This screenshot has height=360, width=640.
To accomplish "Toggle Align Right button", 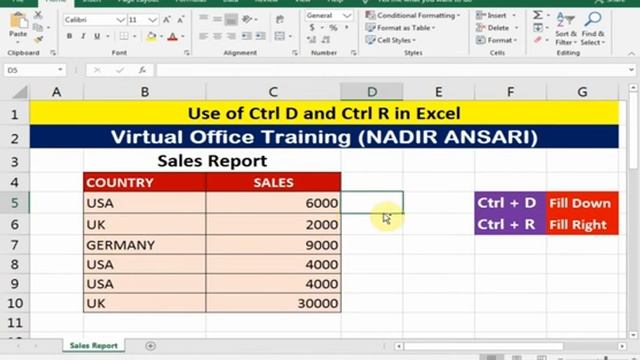I will [x=231, y=36].
